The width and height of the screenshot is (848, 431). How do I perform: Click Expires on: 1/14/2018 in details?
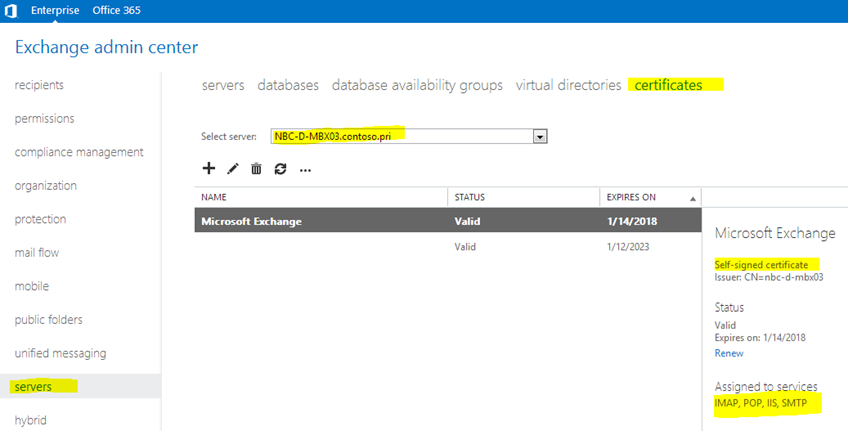click(x=760, y=337)
